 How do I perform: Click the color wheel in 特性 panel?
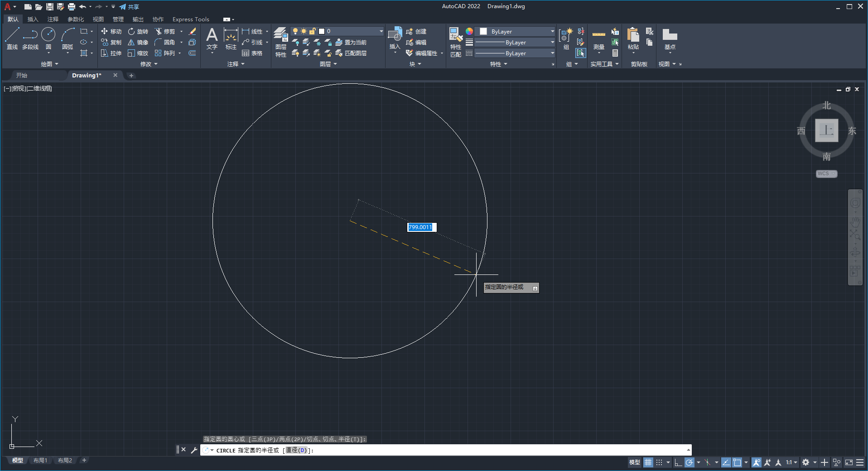469,31
